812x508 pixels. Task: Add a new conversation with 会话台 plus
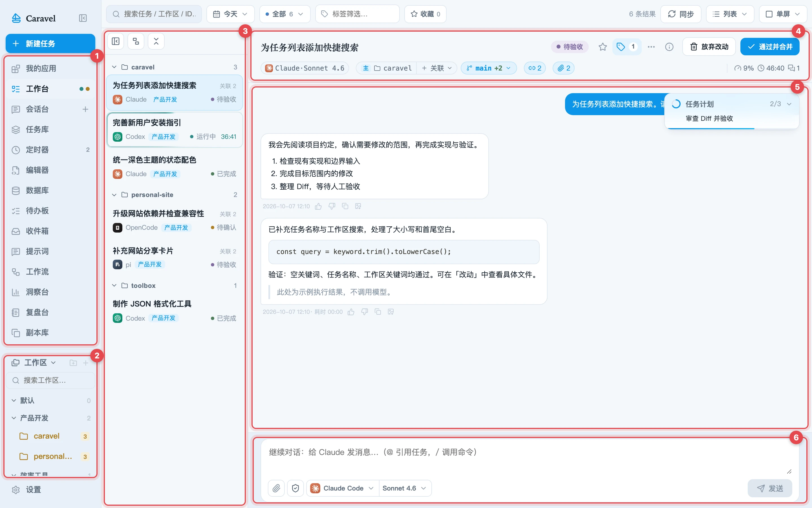(x=85, y=109)
